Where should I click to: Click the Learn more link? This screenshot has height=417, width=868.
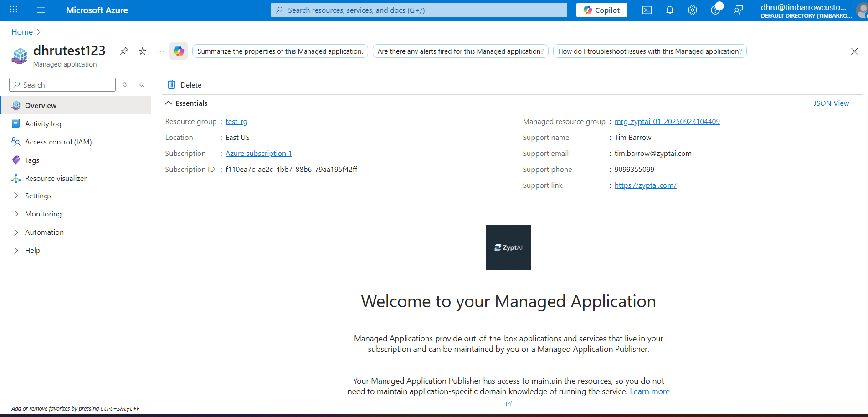coord(650,391)
